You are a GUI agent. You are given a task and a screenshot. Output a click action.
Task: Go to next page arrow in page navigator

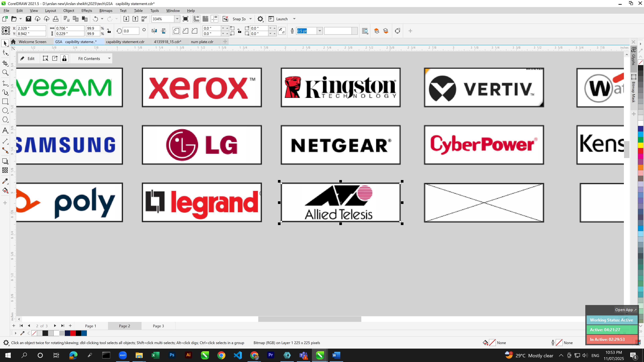click(55, 326)
